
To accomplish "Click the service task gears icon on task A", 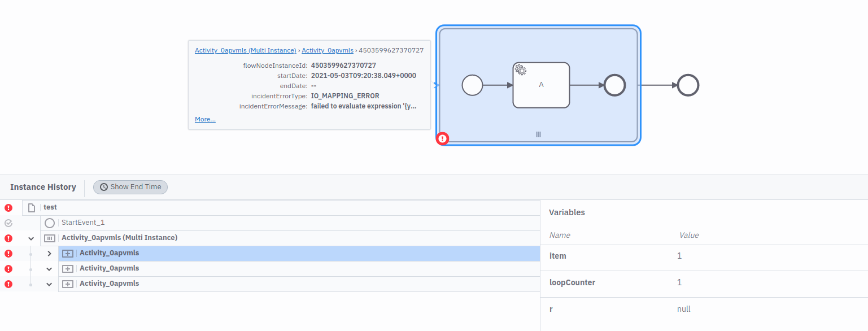I will pyautogui.click(x=520, y=70).
